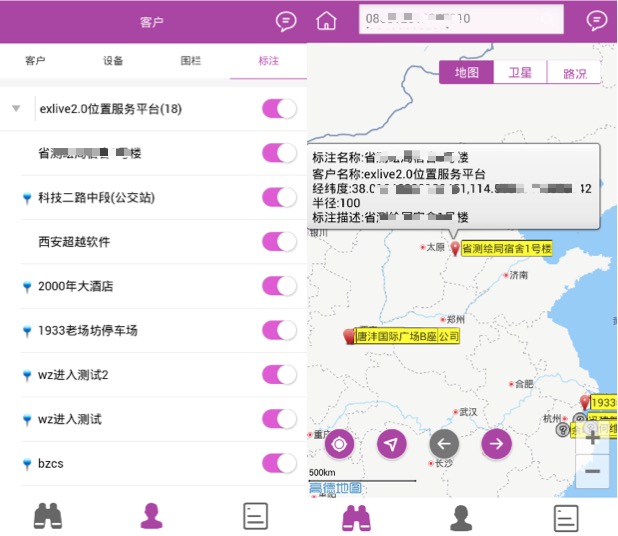Select the 卫星 map view tab
This screenshot has height=536, width=618.
(x=520, y=72)
